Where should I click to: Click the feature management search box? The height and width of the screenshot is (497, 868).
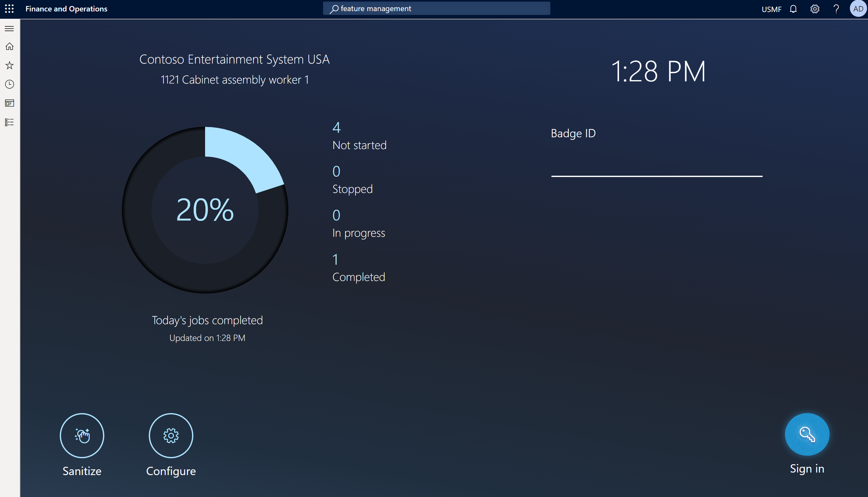[x=437, y=9]
